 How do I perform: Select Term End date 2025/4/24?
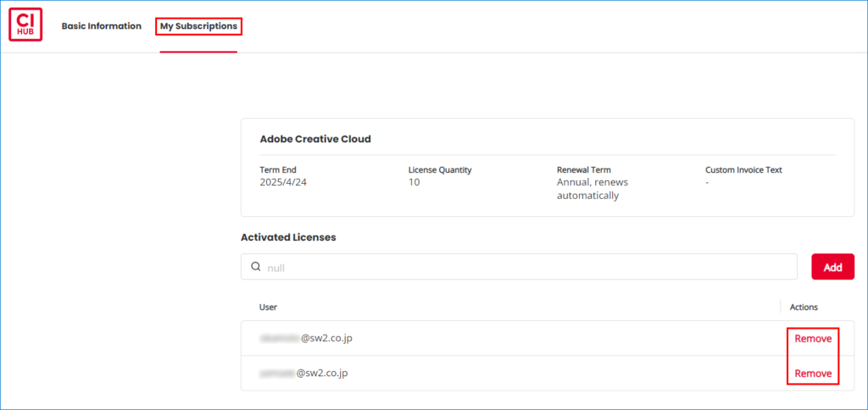tap(283, 182)
